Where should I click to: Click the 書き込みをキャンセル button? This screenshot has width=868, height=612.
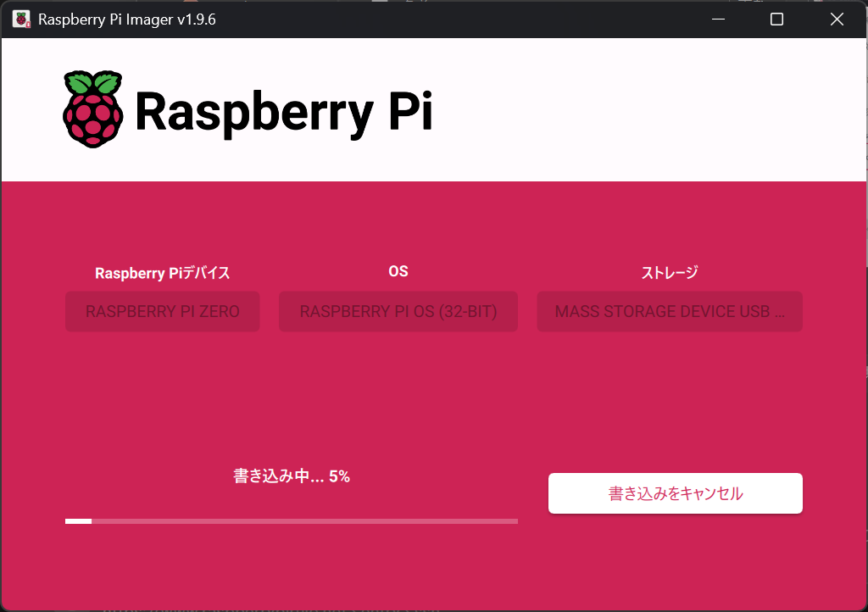click(x=675, y=492)
